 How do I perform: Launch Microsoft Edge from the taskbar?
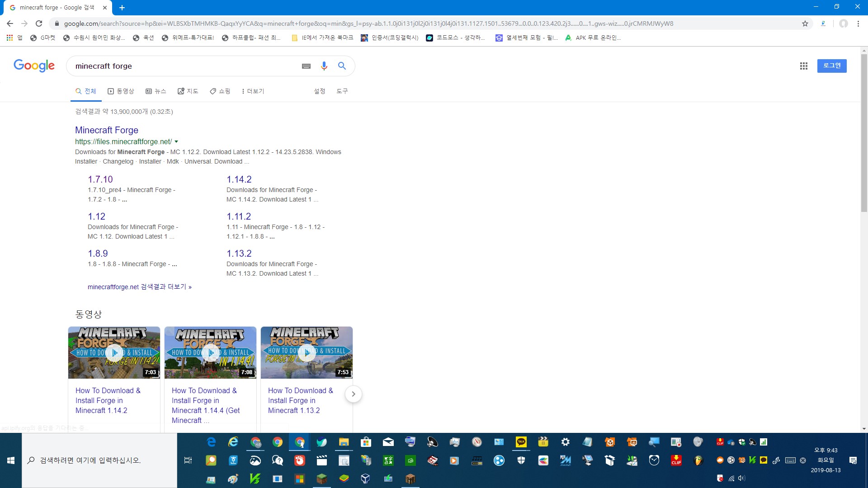[x=211, y=442]
